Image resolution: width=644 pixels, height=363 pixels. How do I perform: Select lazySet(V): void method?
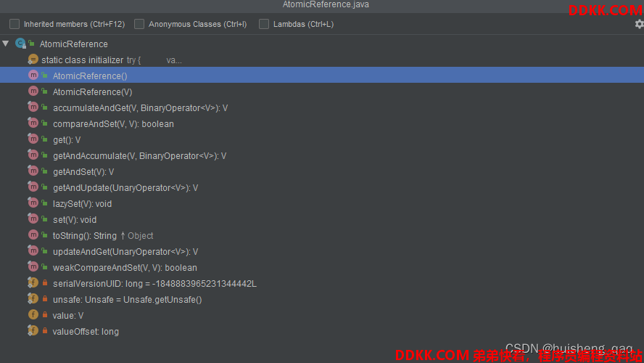pos(322,203)
